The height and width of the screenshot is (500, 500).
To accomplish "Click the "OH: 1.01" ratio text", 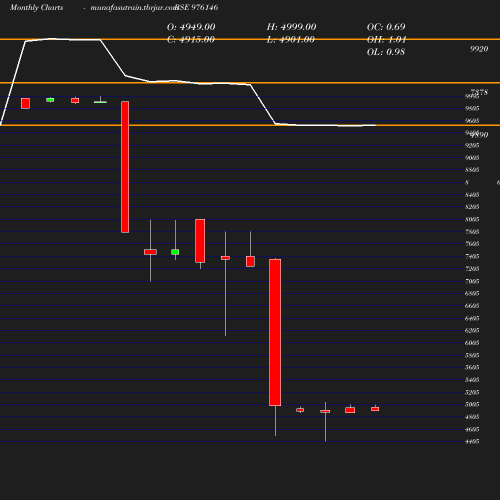I will tap(387, 39).
